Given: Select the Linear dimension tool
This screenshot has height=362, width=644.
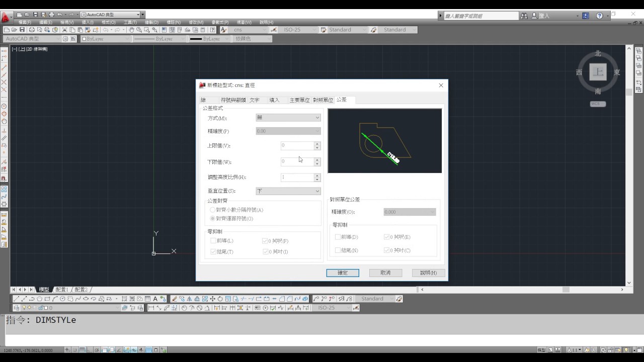Looking at the screenshot, I should coord(151,308).
